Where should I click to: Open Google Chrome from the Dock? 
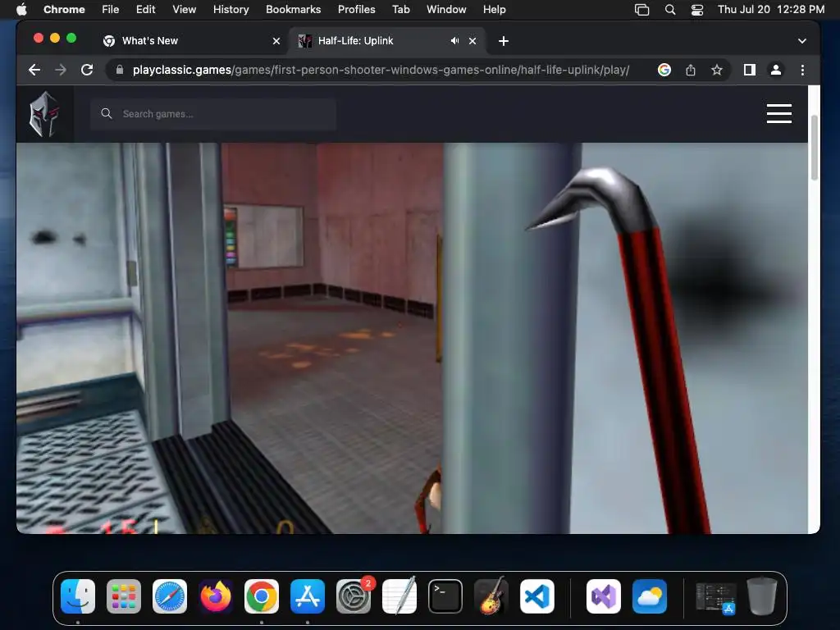(x=262, y=596)
